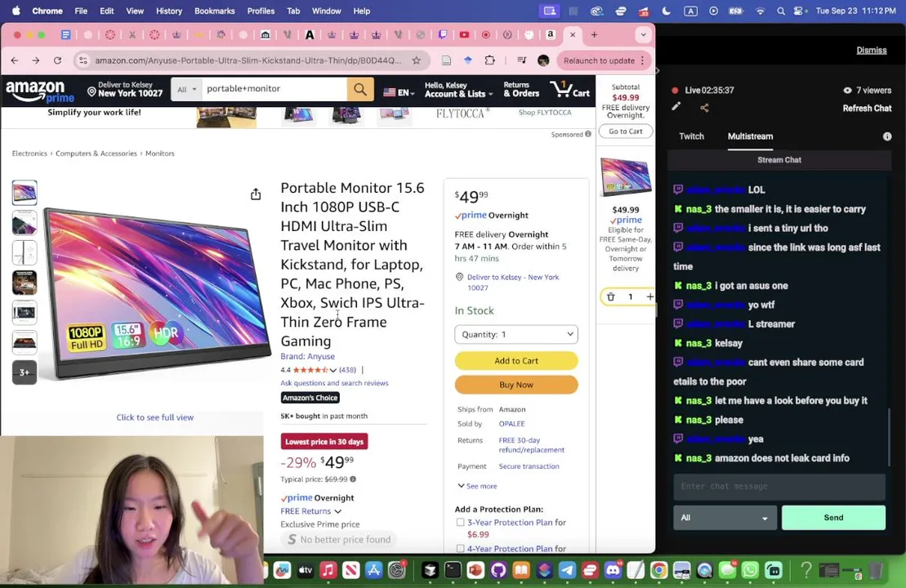This screenshot has height=588, width=906.
Task: Click the pencil edit icon in stream panel
Action: coord(676,107)
